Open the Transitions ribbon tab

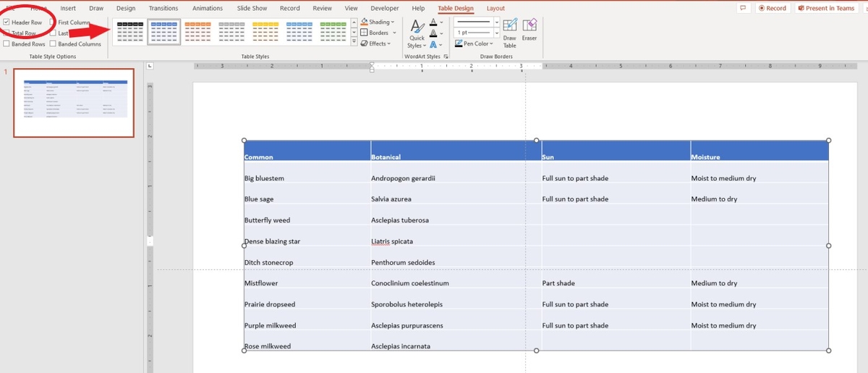[163, 8]
